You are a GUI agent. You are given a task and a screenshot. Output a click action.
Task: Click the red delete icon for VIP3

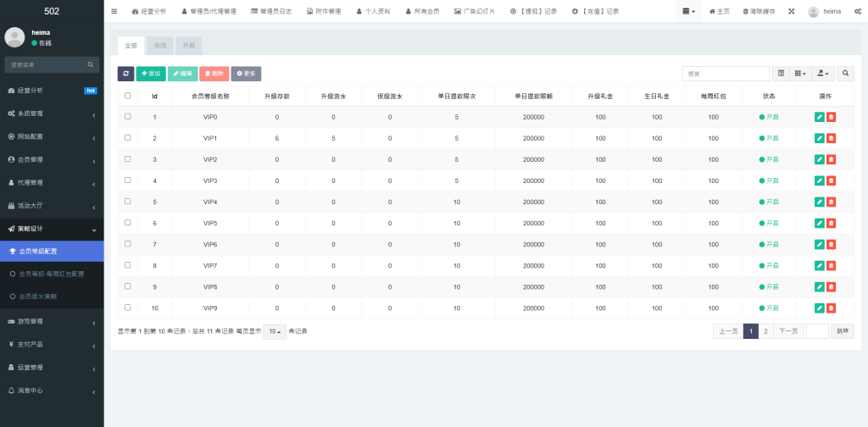(x=831, y=180)
